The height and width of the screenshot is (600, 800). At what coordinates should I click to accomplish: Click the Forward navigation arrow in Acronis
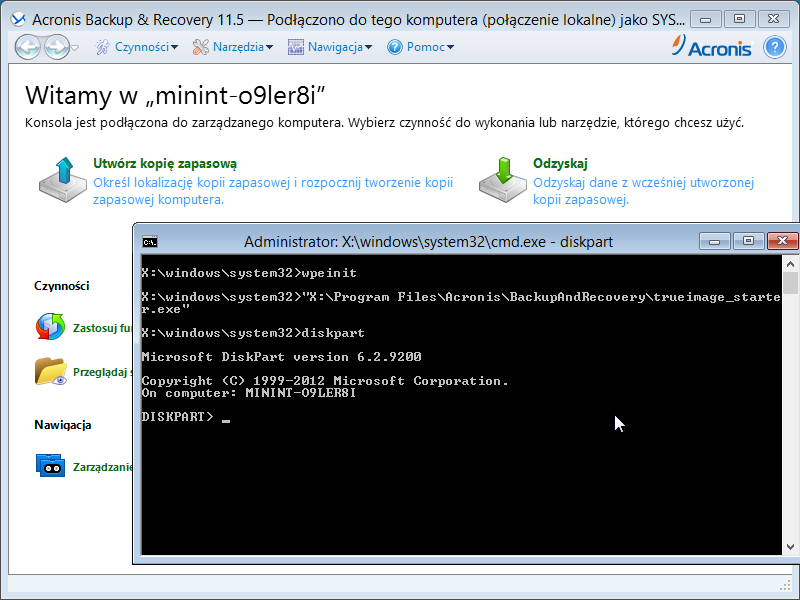tap(57, 47)
